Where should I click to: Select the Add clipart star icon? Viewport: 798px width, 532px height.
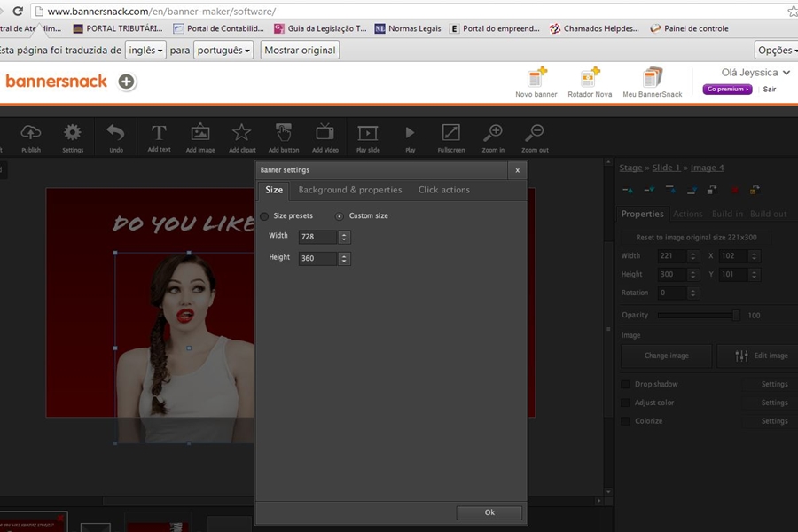point(242,132)
